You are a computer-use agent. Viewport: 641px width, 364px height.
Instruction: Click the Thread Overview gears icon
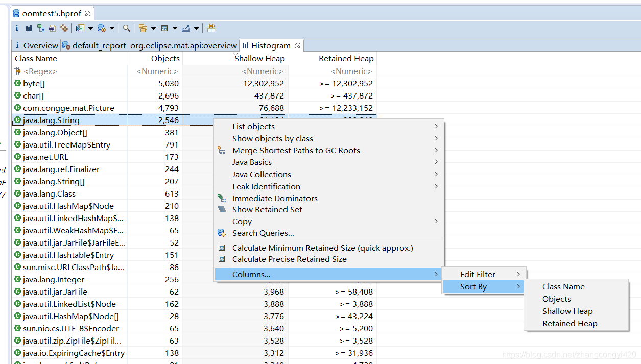point(64,28)
